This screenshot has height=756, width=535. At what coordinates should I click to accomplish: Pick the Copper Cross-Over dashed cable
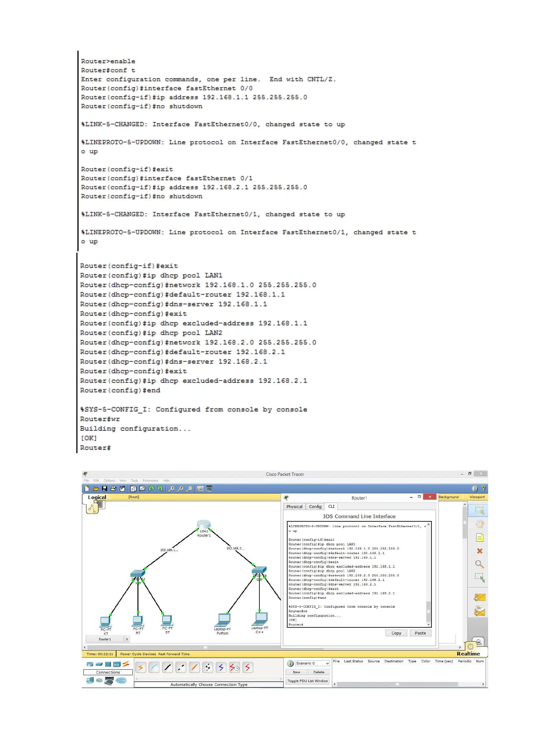coord(181,667)
